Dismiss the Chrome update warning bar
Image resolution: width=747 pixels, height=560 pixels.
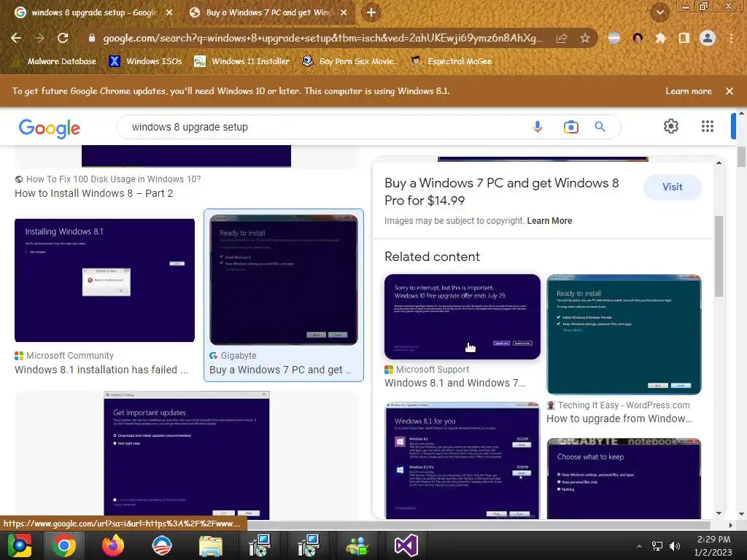729,91
